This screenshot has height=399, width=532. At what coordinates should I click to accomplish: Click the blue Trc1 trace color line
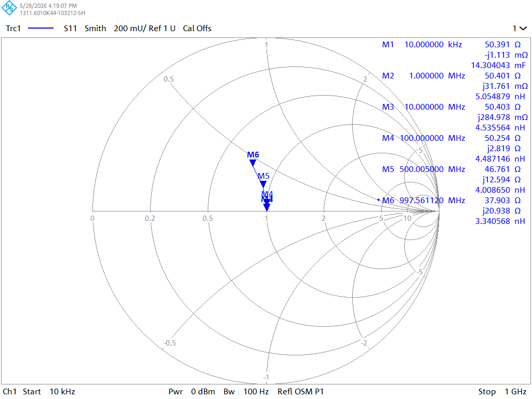click(x=41, y=29)
